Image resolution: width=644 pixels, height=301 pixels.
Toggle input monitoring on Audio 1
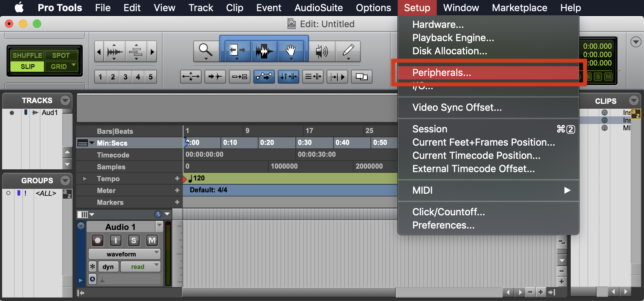click(116, 240)
